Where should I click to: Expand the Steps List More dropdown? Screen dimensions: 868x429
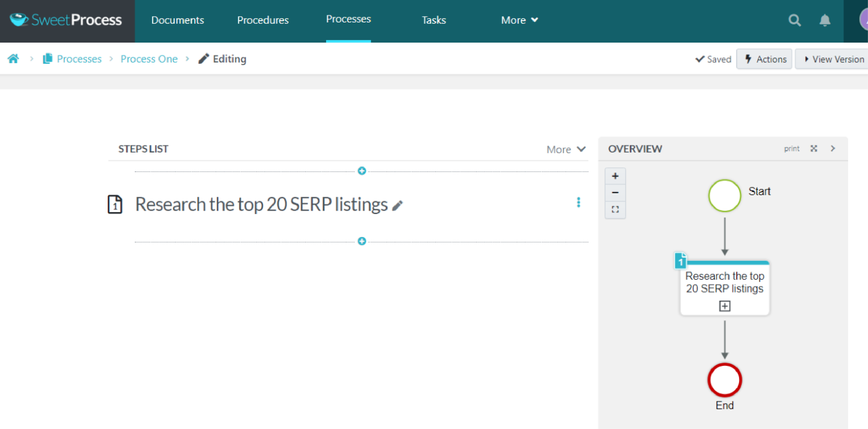[x=566, y=149]
